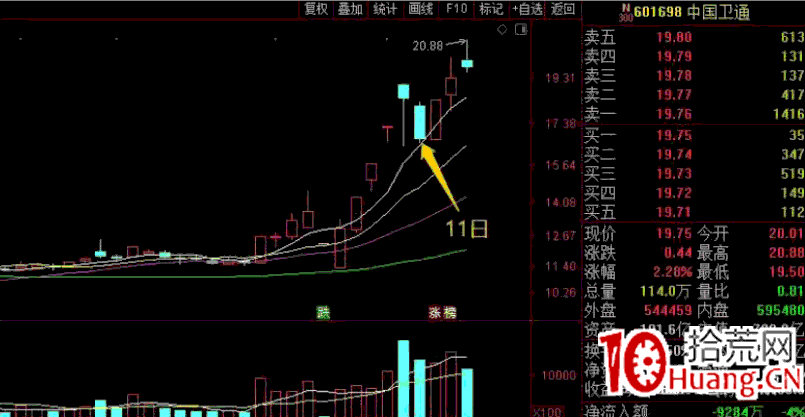The width and height of the screenshot is (805, 417).
Task: Click price axis label 19.31
Action: (x=561, y=79)
